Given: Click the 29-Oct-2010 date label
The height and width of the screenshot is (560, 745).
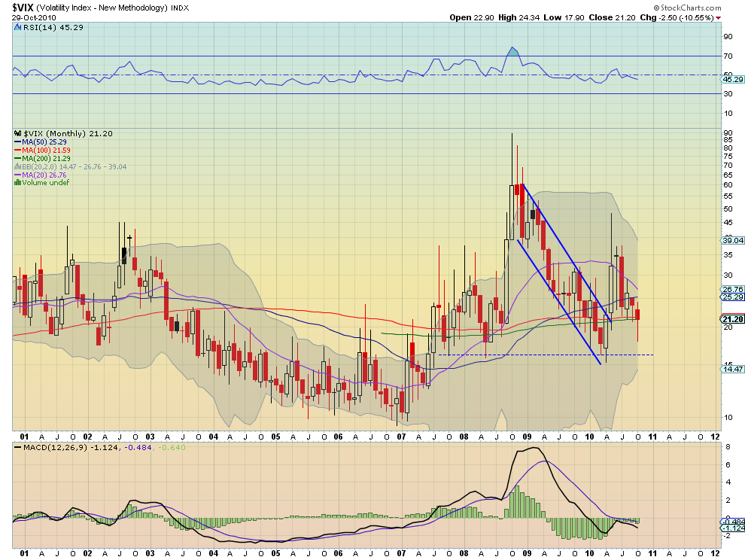Looking at the screenshot, I should click(34, 17).
